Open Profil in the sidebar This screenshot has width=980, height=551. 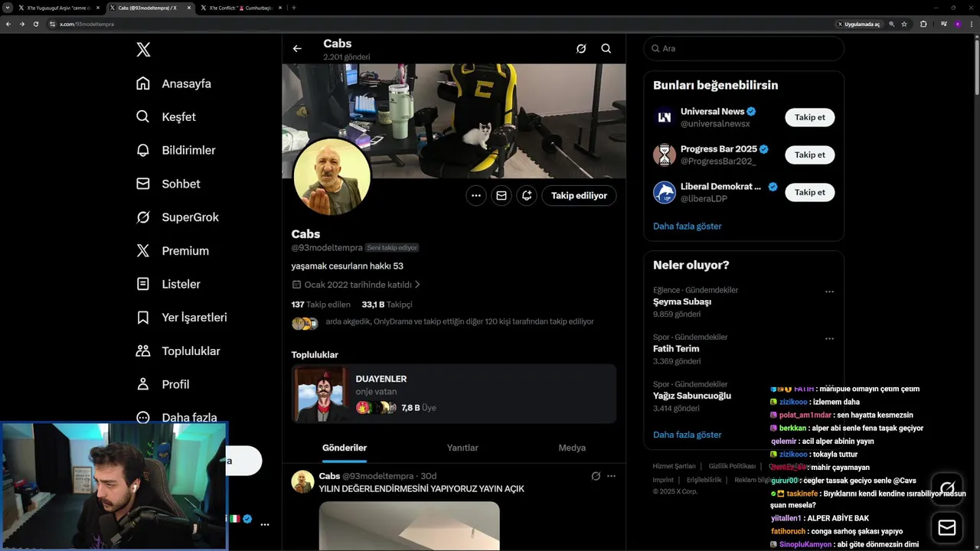(x=162, y=384)
